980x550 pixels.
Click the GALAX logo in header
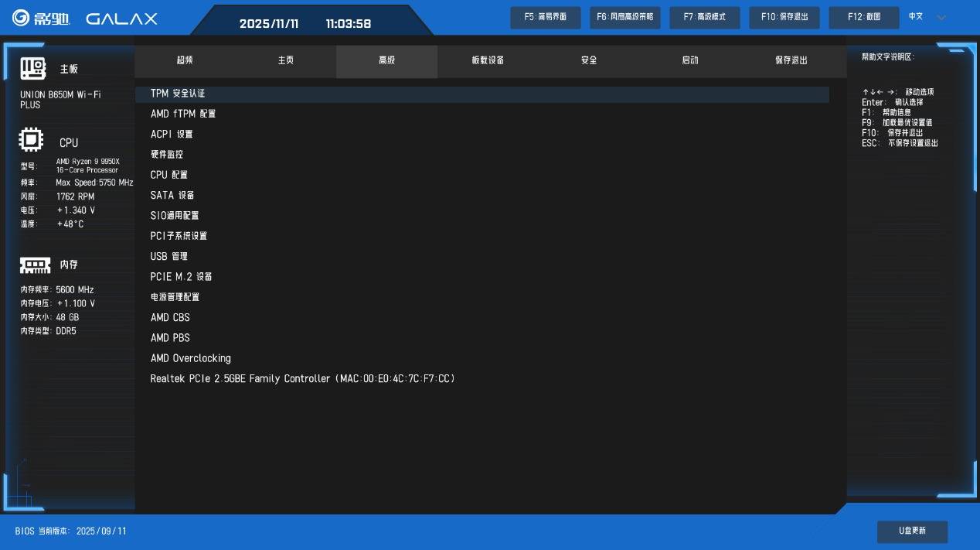pyautogui.click(x=121, y=19)
